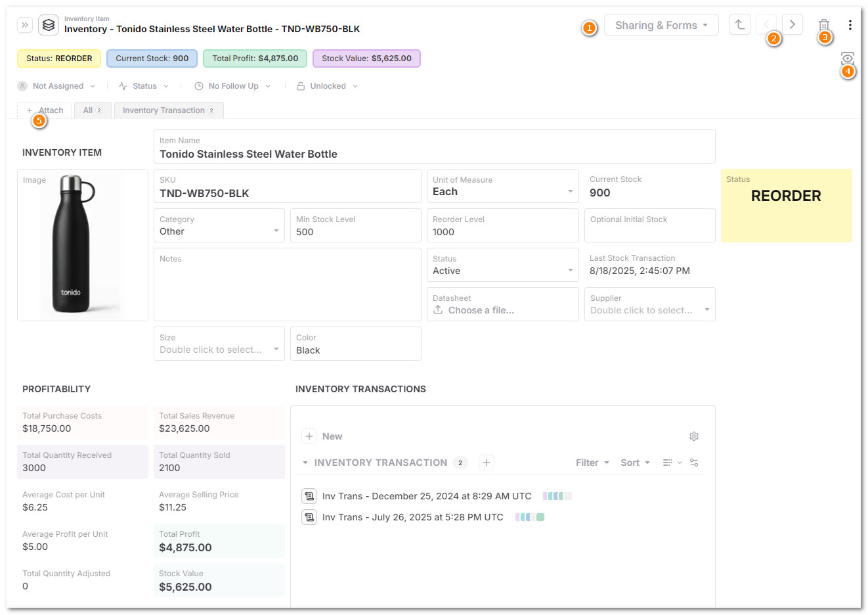Click Average Profit per Unit $5.00

[x=35, y=547]
